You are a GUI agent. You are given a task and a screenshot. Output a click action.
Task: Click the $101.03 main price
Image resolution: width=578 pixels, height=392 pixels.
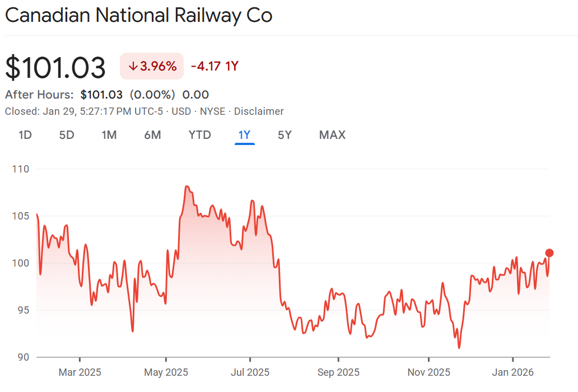(55, 67)
